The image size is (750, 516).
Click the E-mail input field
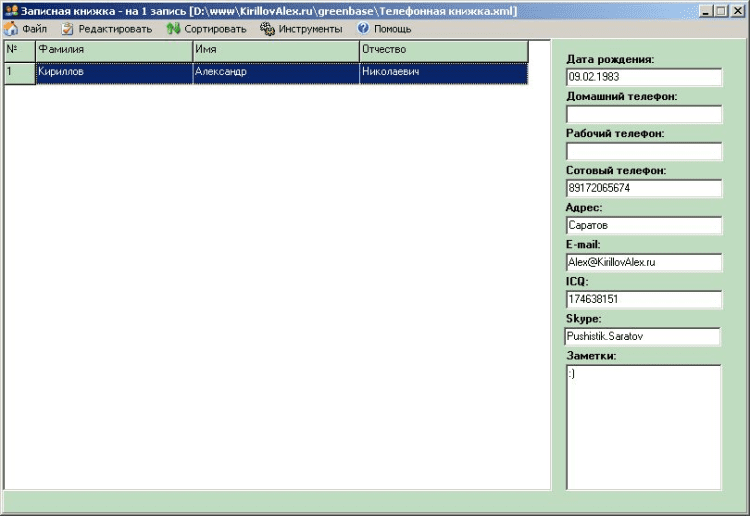[644, 262]
